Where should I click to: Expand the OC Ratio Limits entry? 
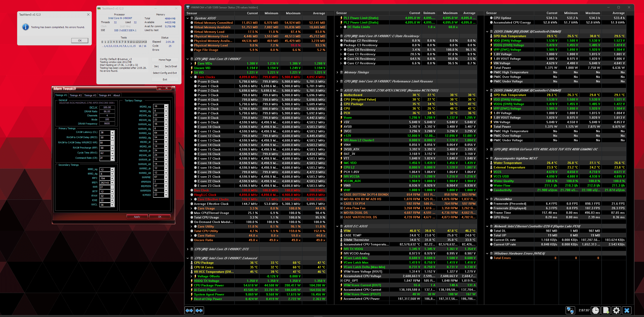tap(341, 27)
